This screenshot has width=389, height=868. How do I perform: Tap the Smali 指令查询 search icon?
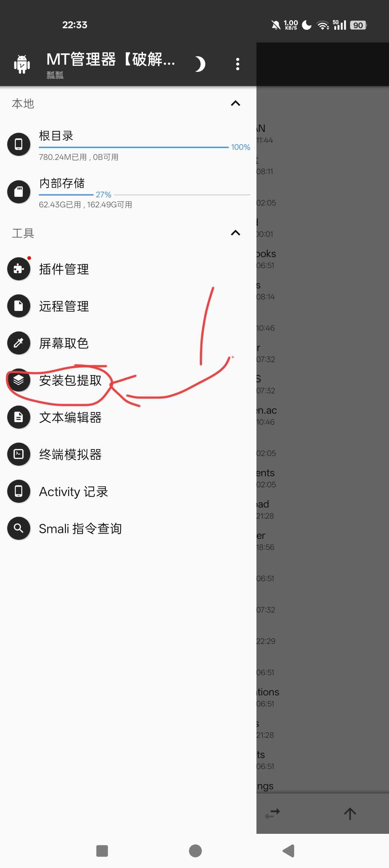click(19, 528)
